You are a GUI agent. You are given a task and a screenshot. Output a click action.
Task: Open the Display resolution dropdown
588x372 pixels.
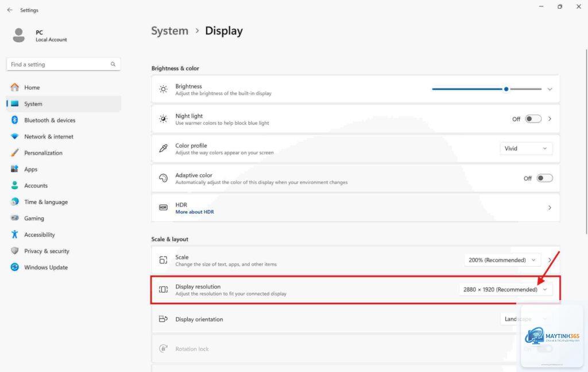tap(505, 289)
